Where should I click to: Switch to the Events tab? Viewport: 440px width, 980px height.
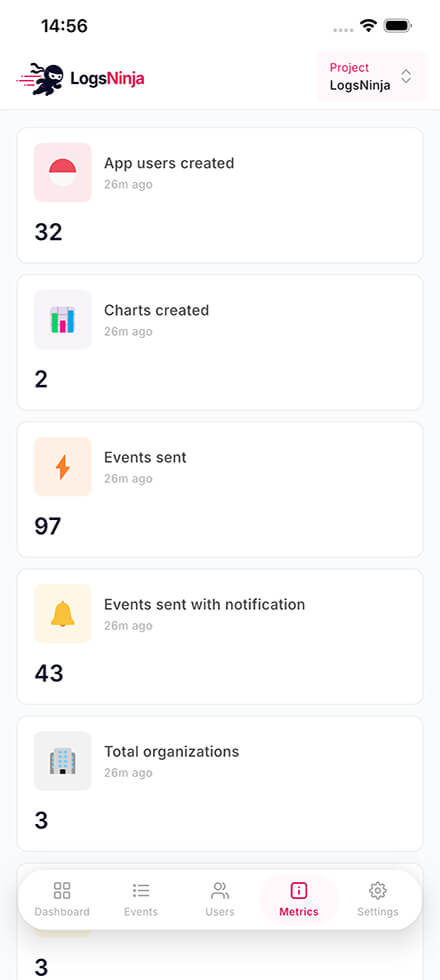[141, 899]
